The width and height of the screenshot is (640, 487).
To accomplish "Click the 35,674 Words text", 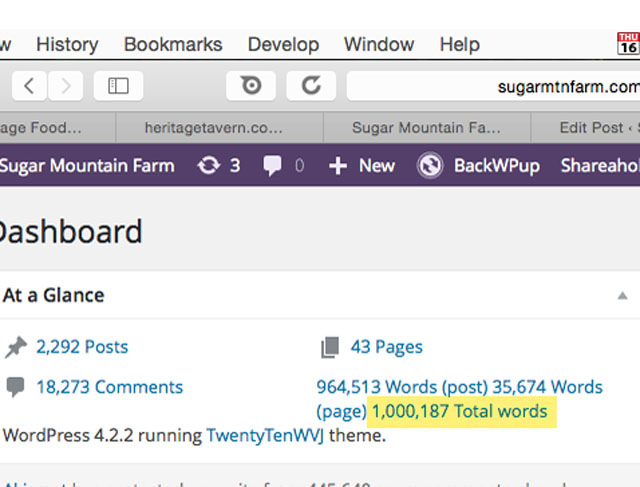I will coord(548,387).
